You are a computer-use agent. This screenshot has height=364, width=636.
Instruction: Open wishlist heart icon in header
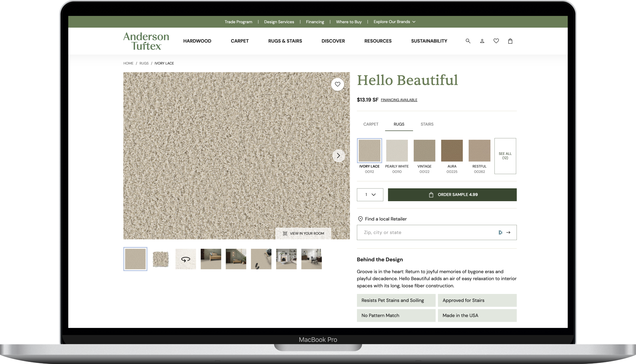[496, 41]
